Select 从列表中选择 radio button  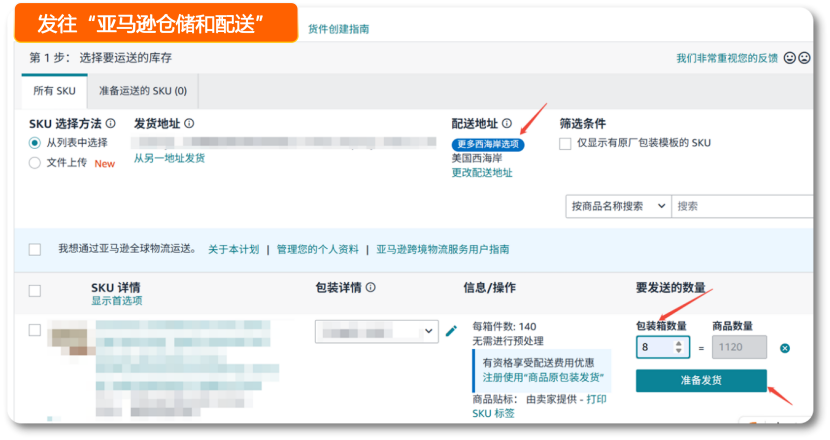(x=34, y=143)
